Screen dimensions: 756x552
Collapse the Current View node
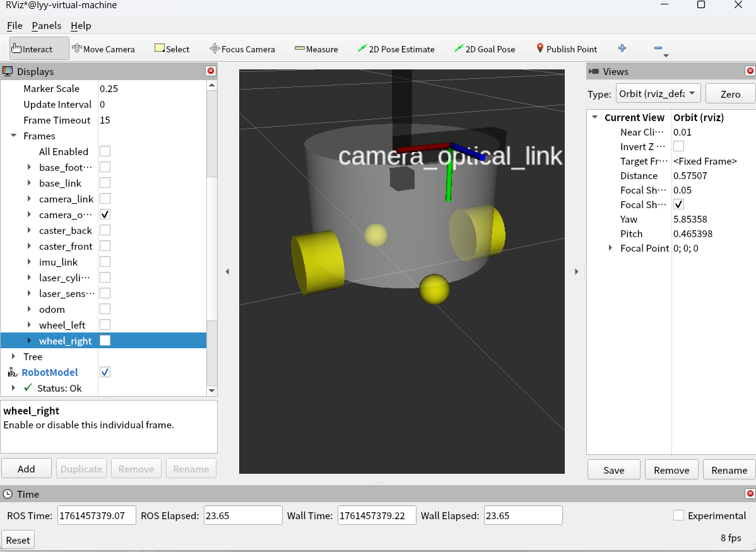click(595, 117)
